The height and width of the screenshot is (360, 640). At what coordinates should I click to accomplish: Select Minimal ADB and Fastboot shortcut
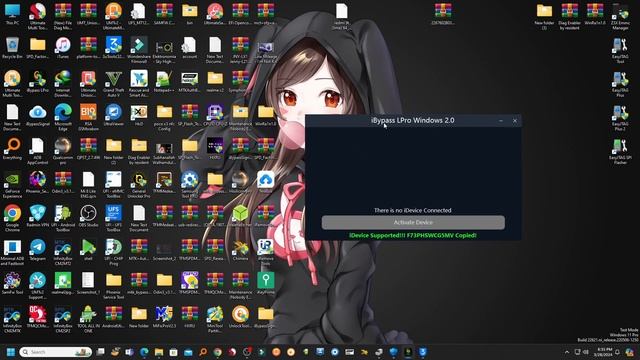click(12, 252)
